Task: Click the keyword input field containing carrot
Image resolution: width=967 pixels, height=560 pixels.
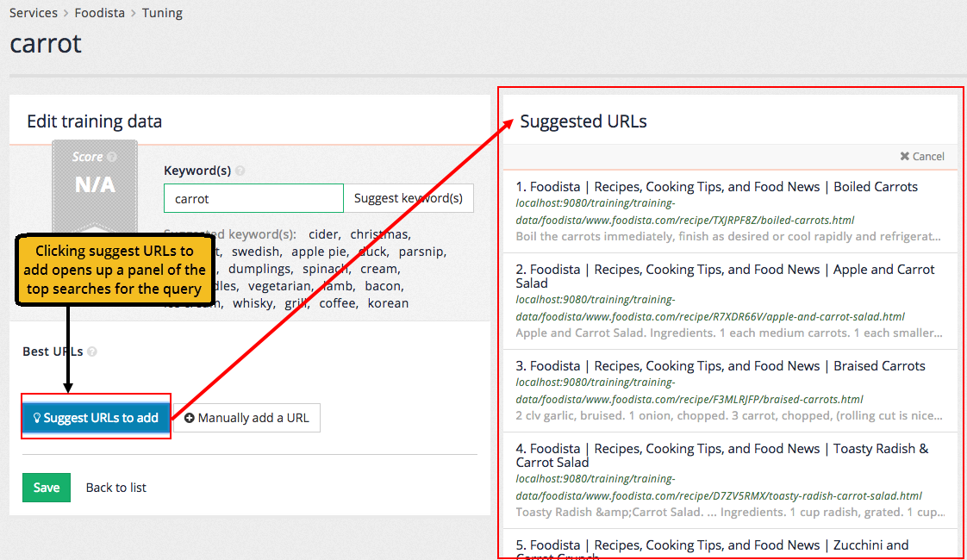Action: pyautogui.click(x=253, y=198)
